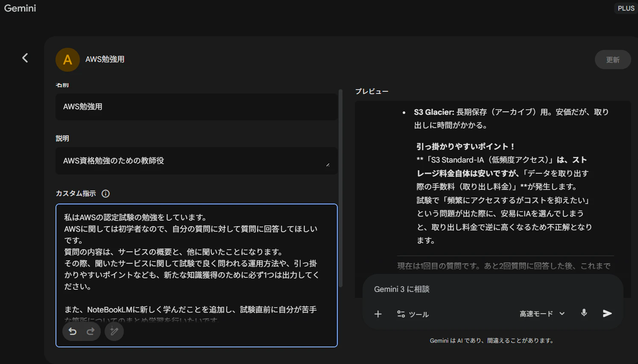The height and width of the screenshot is (364, 638).
Task: Click the 説明 description field
Action: (x=196, y=161)
